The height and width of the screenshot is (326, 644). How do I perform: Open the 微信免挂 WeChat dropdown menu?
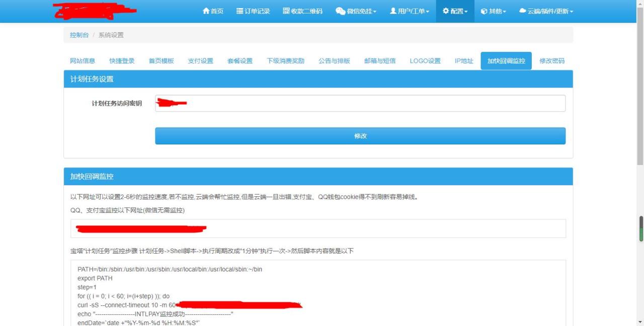(x=356, y=11)
